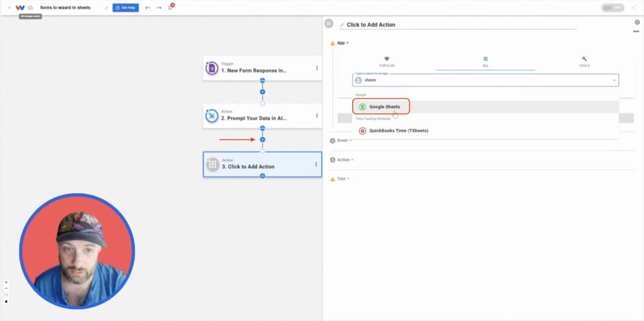Select the Prompt Your Data in AI step
Screen dimensions: 644x321
click(x=262, y=116)
